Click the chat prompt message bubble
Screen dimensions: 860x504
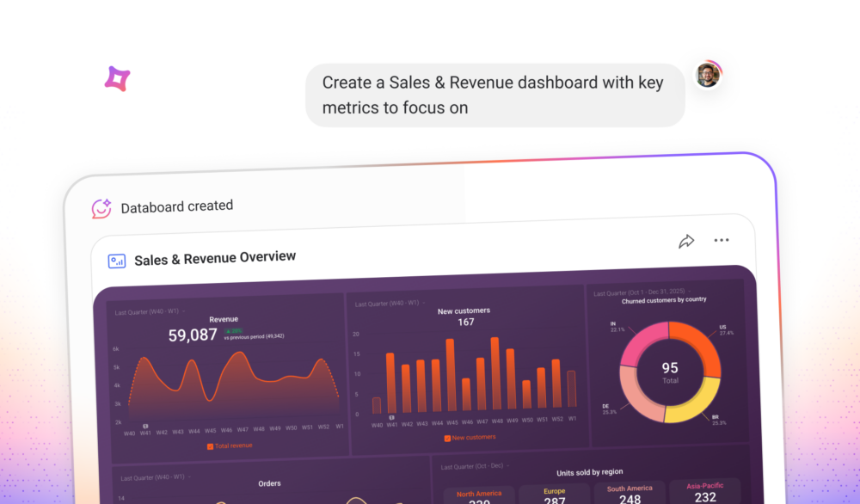[x=494, y=95]
